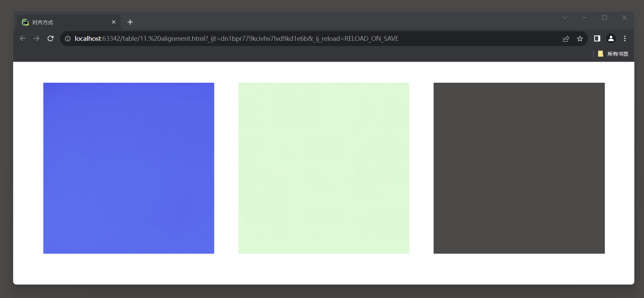Reload the current page
This screenshot has height=298, width=644.
[51, 38]
